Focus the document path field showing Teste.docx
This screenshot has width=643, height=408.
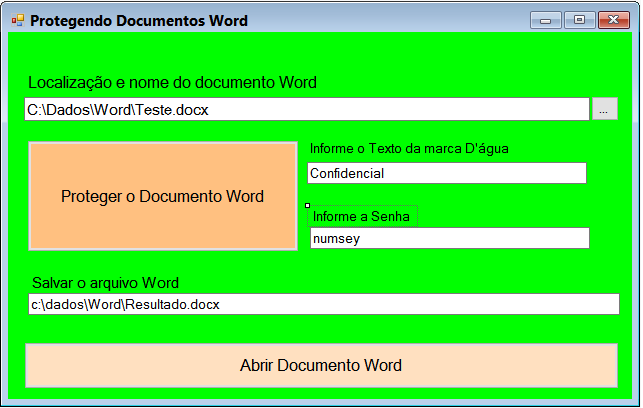307,109
